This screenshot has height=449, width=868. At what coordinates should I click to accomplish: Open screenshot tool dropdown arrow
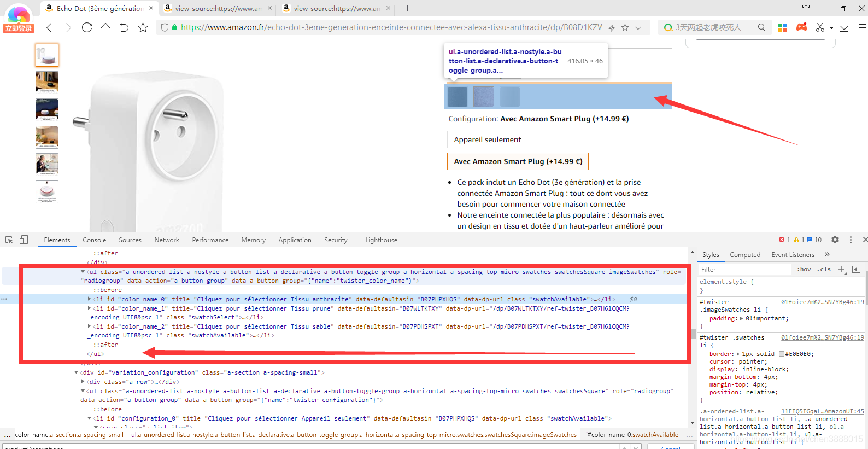[x=831, y=28]
